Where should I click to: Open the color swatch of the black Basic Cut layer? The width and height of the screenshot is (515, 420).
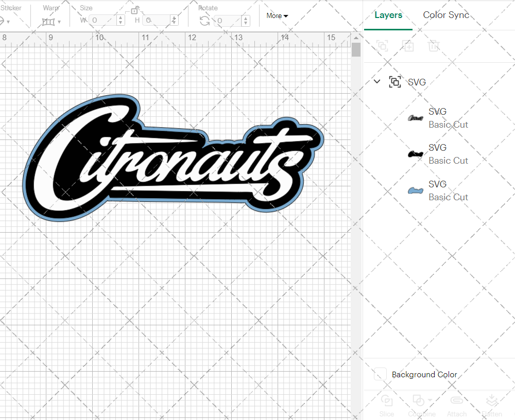[415, 153]
